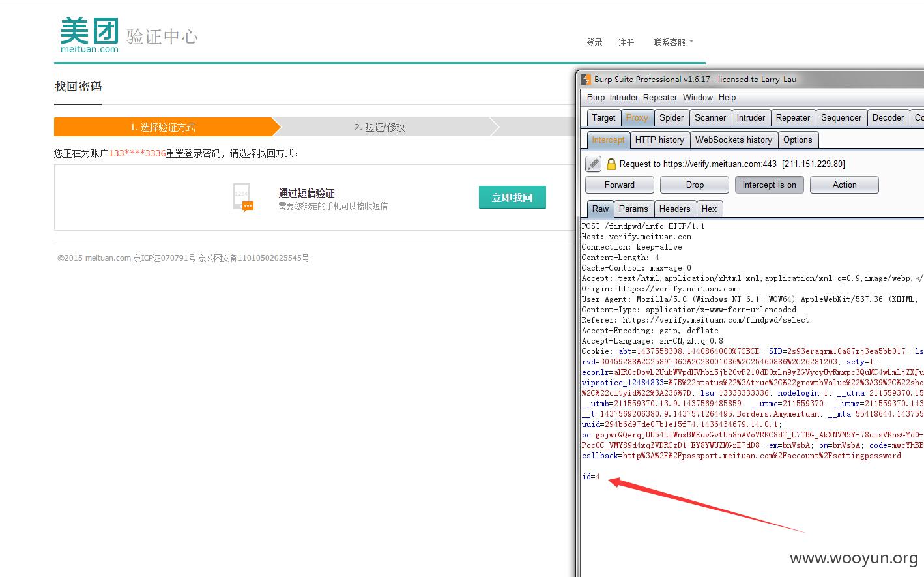Click the Meituan logo

(89, 35)
